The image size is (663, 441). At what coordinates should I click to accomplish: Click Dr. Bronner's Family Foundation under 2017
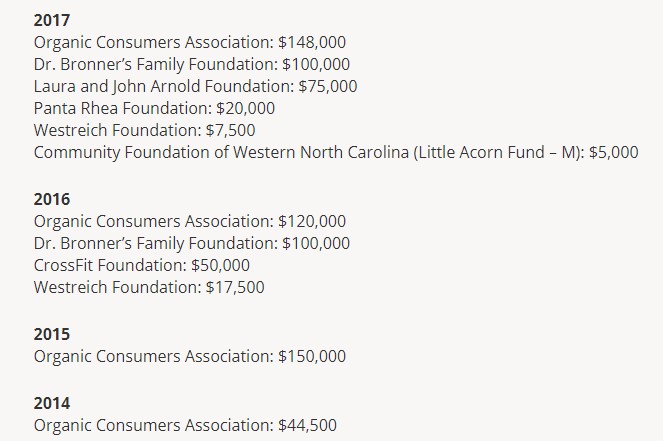[x=154, y=64]
